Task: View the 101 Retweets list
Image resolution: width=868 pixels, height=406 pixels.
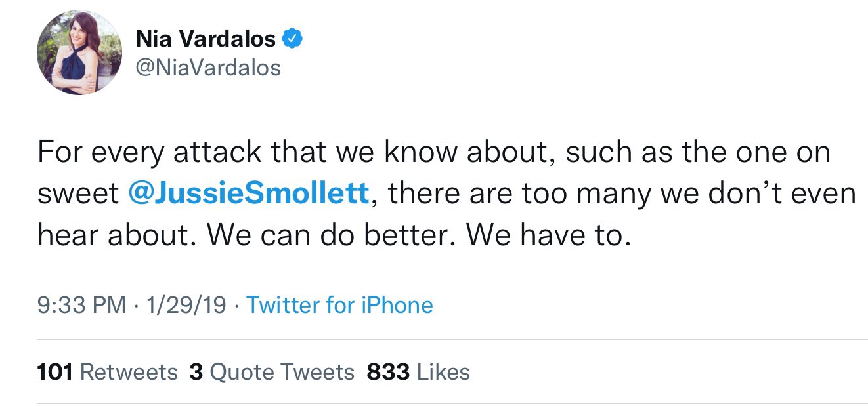Action: (108, 372)
